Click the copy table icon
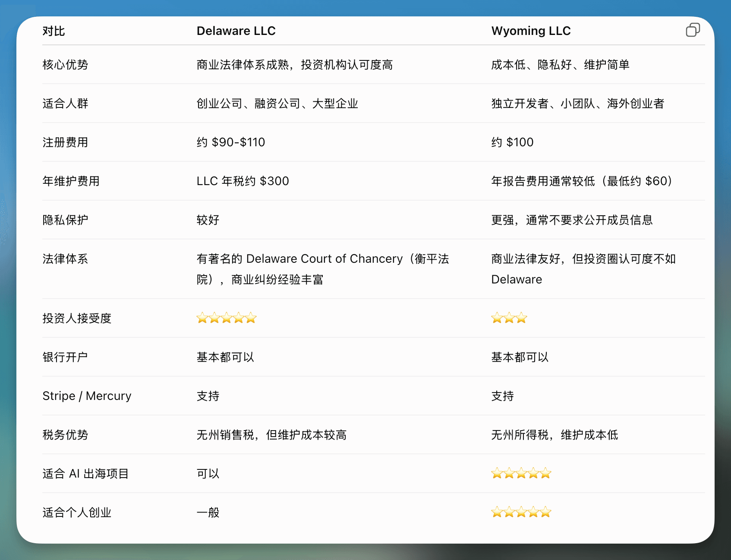 point(693,30)
